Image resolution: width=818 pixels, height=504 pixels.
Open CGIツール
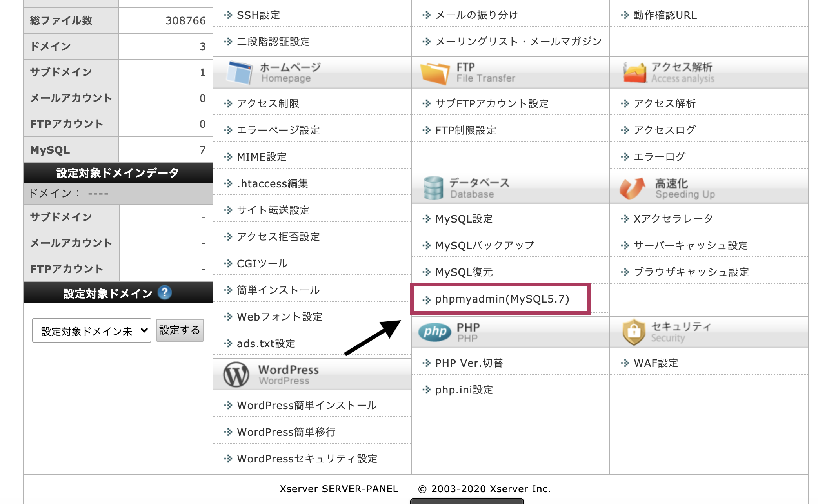tap(262, 263)
